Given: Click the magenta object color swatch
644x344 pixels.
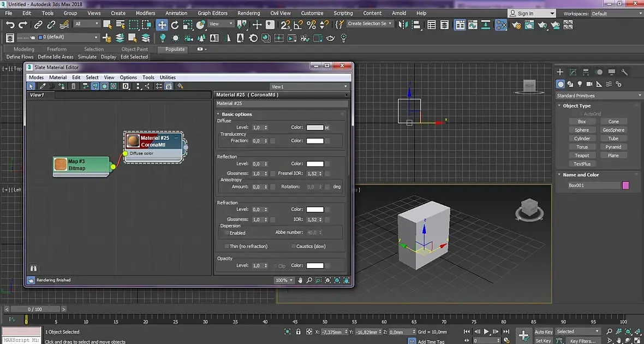Looking at the screenshot, I should [x=625, y=186].
